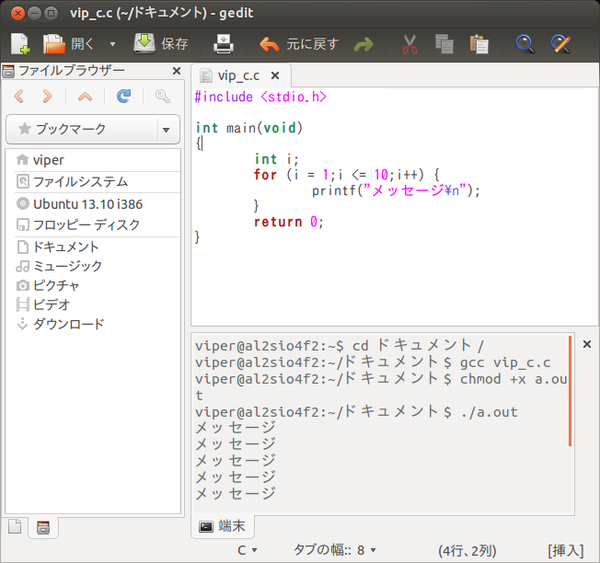This screenshot has height=563, width=600.
Task: Click the paste clipboard icon
Action: tap(479, 44)
